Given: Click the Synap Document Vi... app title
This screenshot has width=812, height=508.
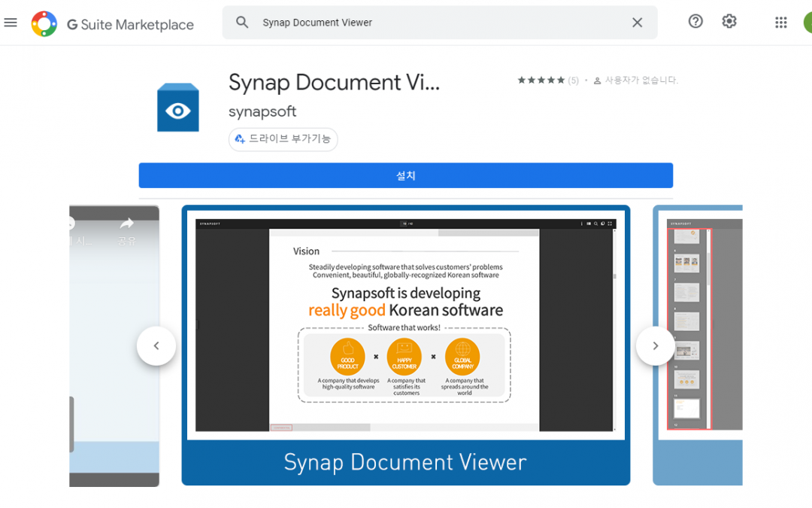Looking at the screenshot, I should tap(334, 83).
